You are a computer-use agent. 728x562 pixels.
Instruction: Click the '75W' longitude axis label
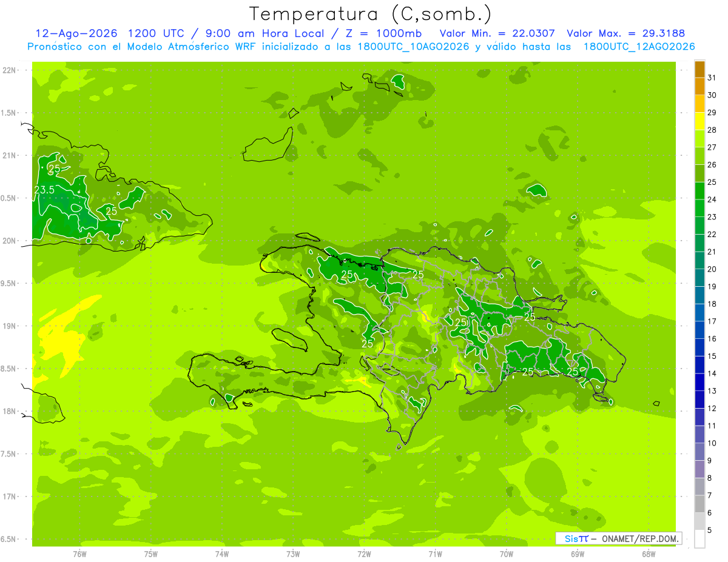(x=151, y=554)
